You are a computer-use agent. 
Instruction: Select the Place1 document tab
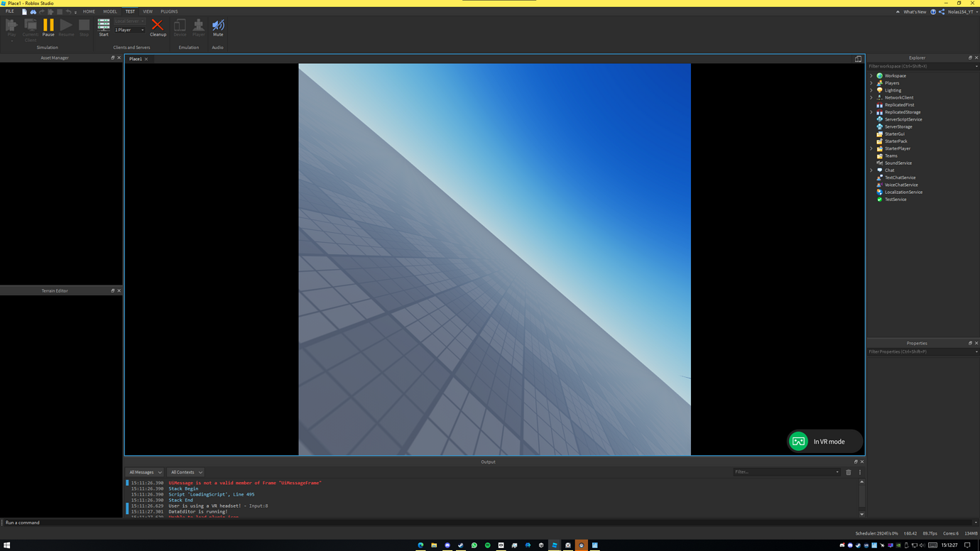coord(136,59)
